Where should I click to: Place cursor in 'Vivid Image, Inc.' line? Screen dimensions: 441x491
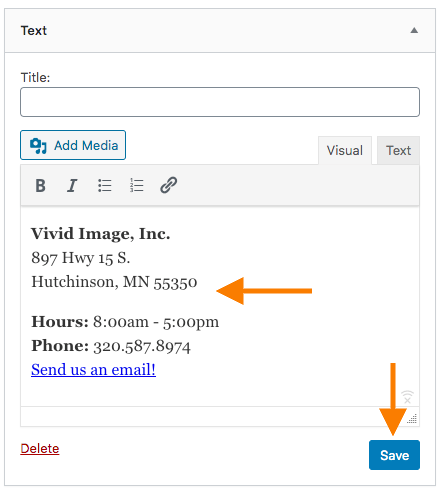click(x=101, y=234)
